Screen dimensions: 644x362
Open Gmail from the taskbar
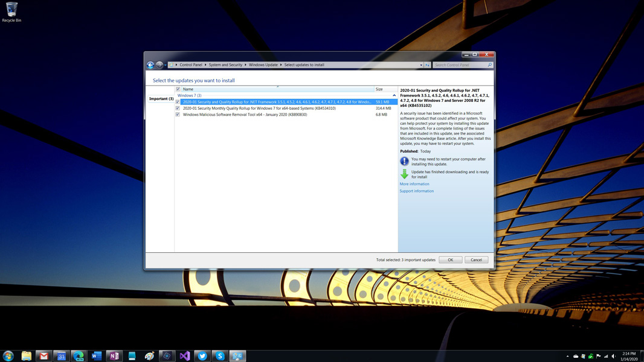(x=43, y=356)
